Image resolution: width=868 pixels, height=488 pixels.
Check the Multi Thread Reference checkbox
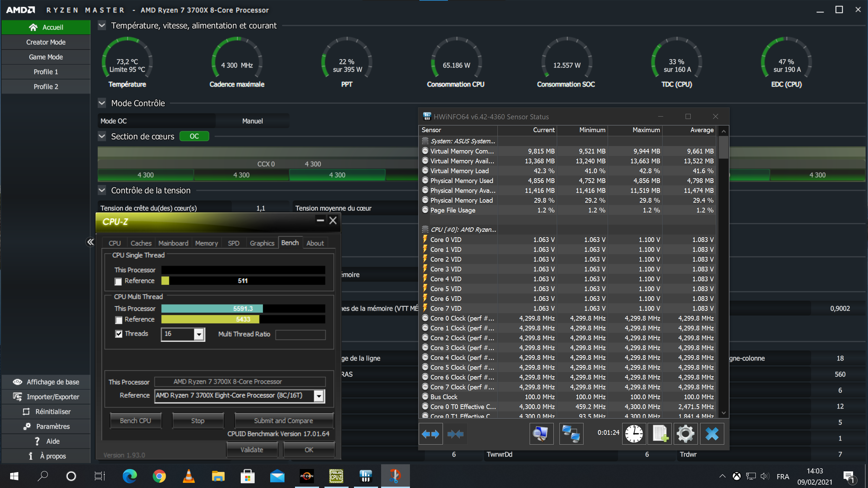[118, 320]
